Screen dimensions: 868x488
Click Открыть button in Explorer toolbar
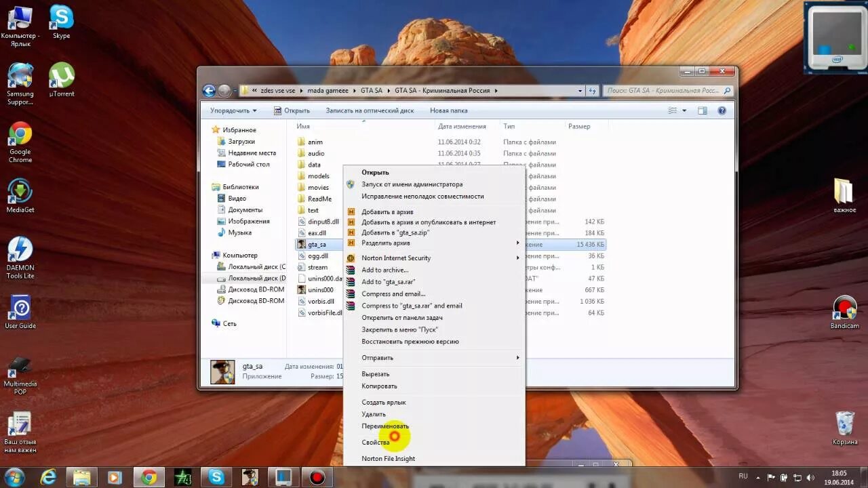point(292,110)
